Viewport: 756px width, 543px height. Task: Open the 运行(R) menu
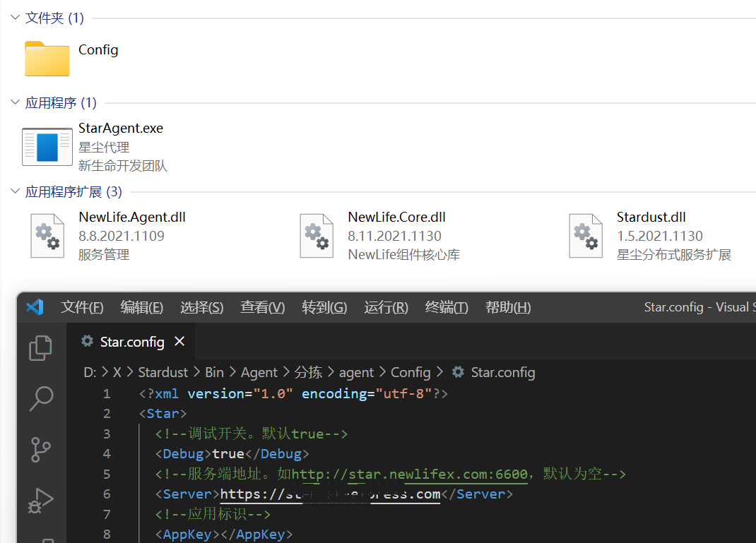point(386,307)
